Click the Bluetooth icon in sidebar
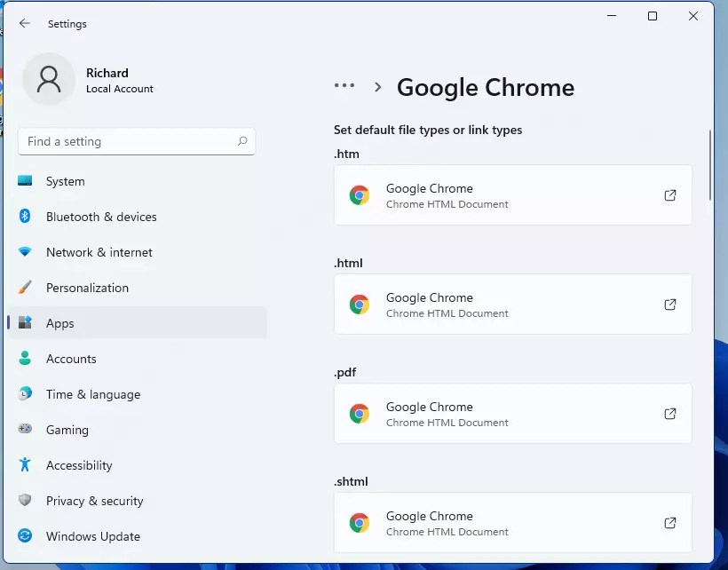This screenshot has width=728, height=570. [x=25, y=216]
